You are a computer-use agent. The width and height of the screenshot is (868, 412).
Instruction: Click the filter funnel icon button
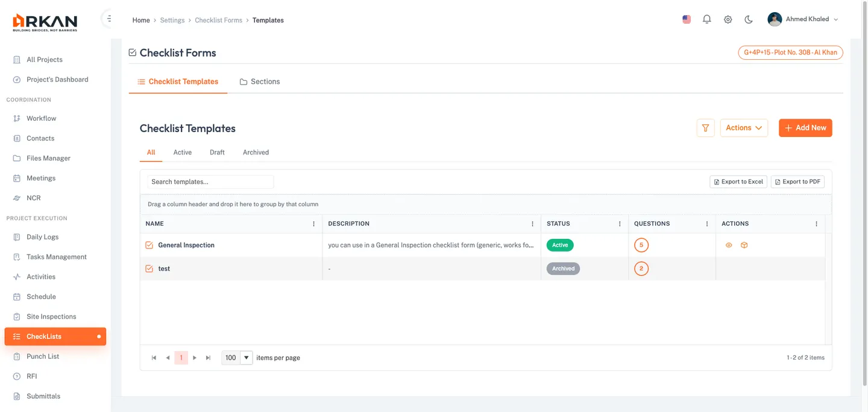pos(705,128)
